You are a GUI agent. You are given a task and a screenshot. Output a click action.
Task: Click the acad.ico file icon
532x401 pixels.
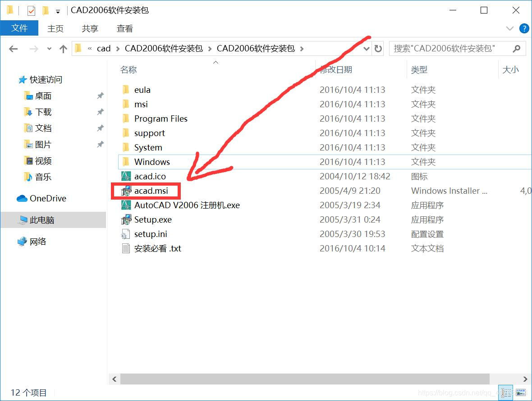[126, 176]
